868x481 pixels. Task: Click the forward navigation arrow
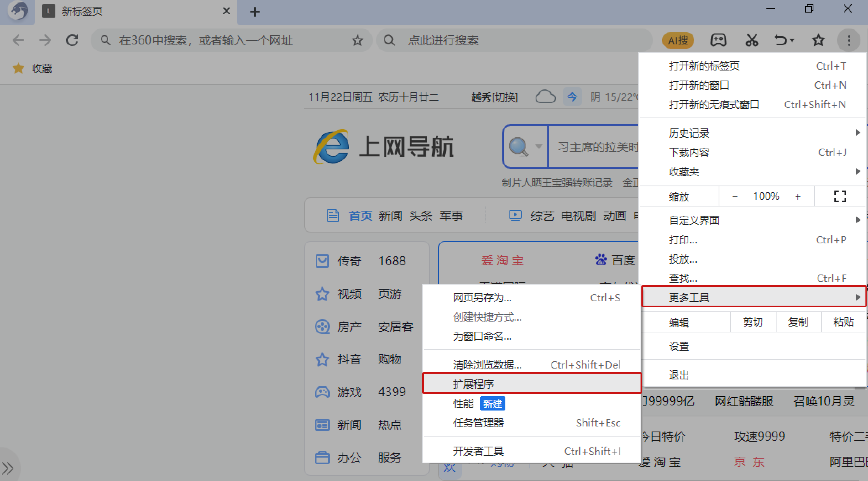(x=45, y=41)
